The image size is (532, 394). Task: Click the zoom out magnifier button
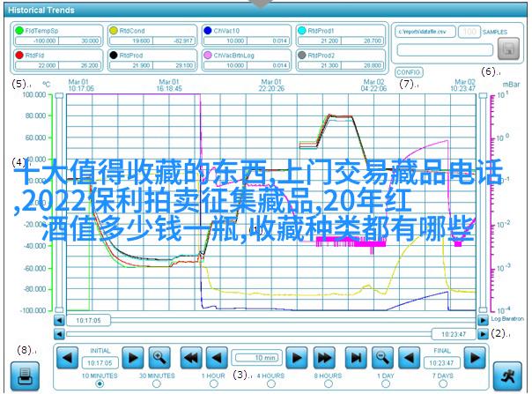[382, 357]
